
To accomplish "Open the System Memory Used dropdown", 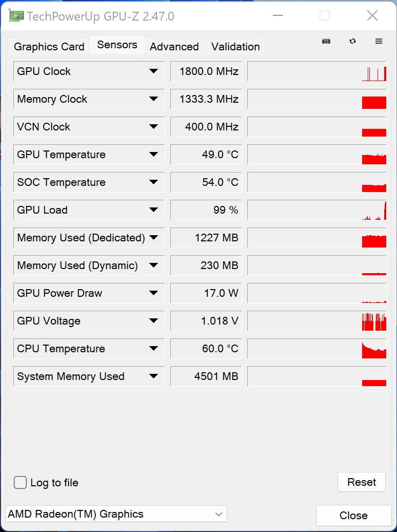I will point(153,376).
